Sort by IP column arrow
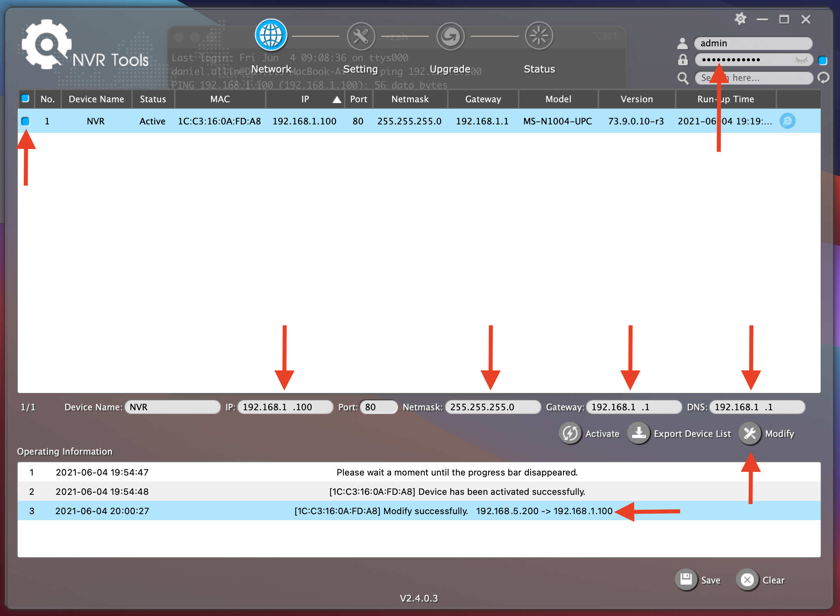The image size is (840, 616). [x=337, y=99]
